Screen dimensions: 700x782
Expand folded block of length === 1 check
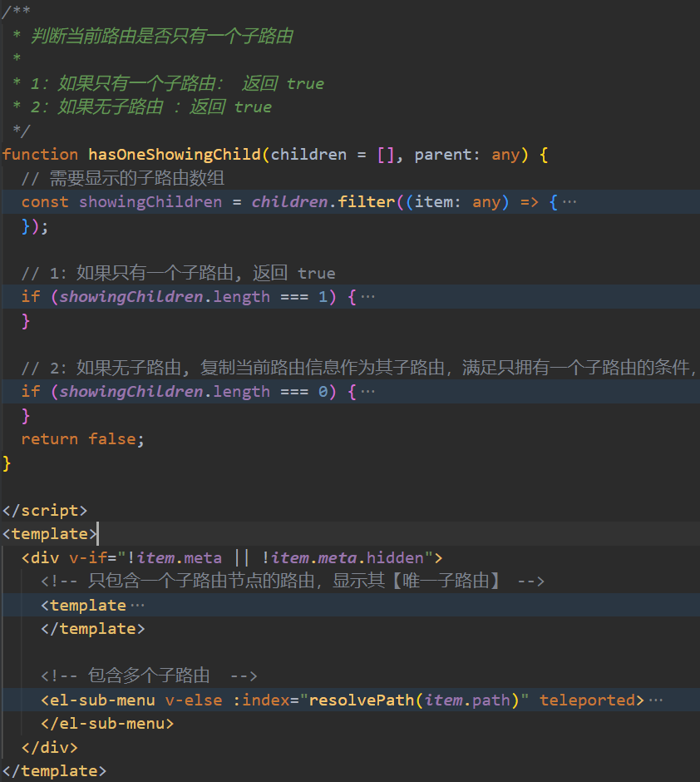367,297
